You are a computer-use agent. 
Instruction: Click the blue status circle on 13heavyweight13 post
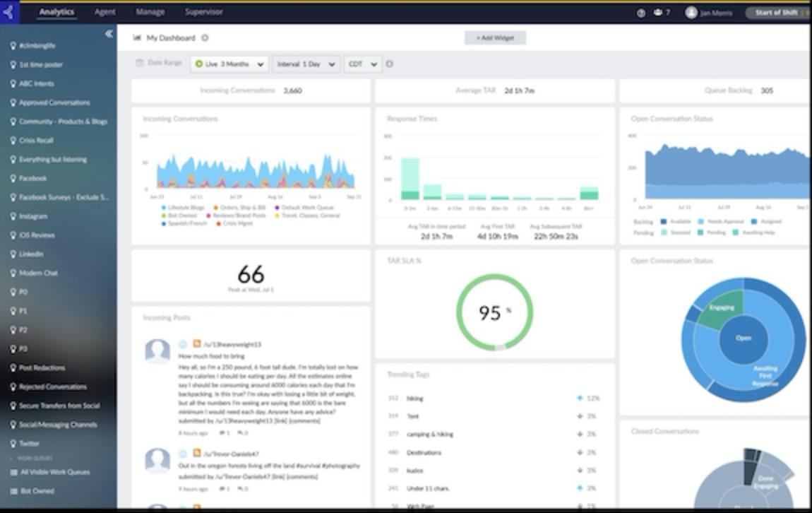[x=183, y=344]
